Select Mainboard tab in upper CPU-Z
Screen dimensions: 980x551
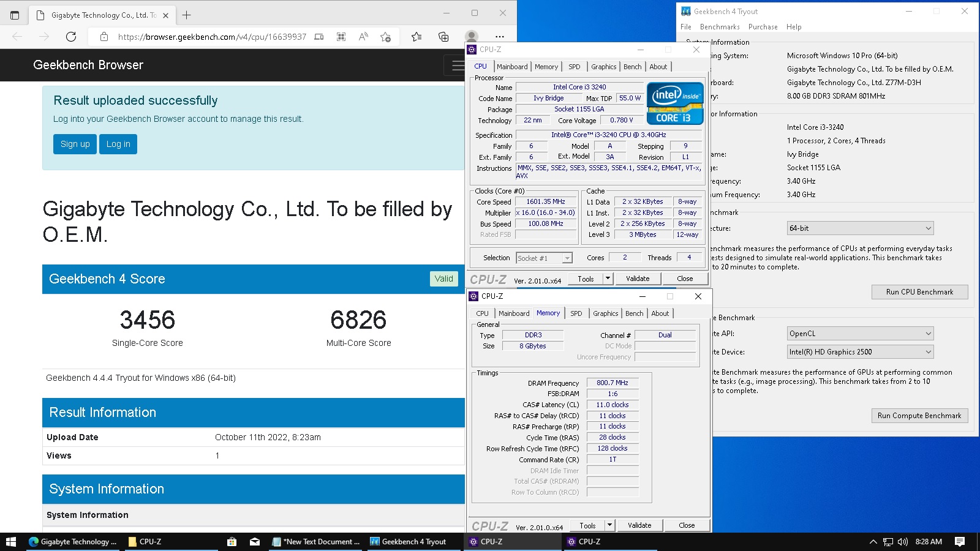[512, 67]
